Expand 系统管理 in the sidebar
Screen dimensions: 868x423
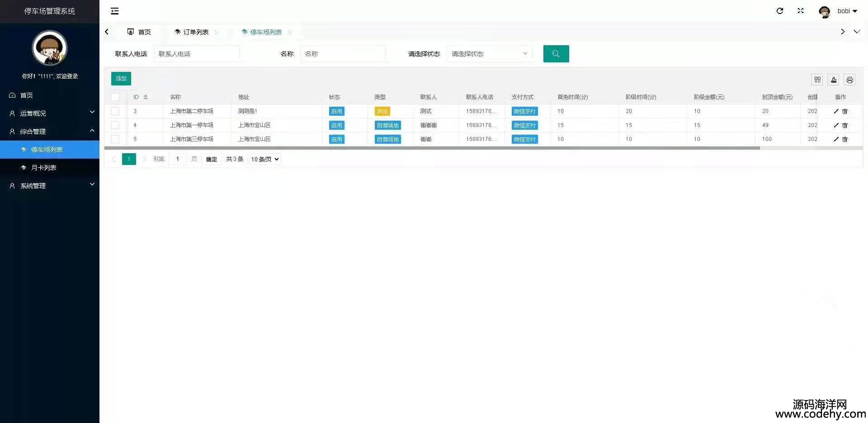[x=50, y=186]
